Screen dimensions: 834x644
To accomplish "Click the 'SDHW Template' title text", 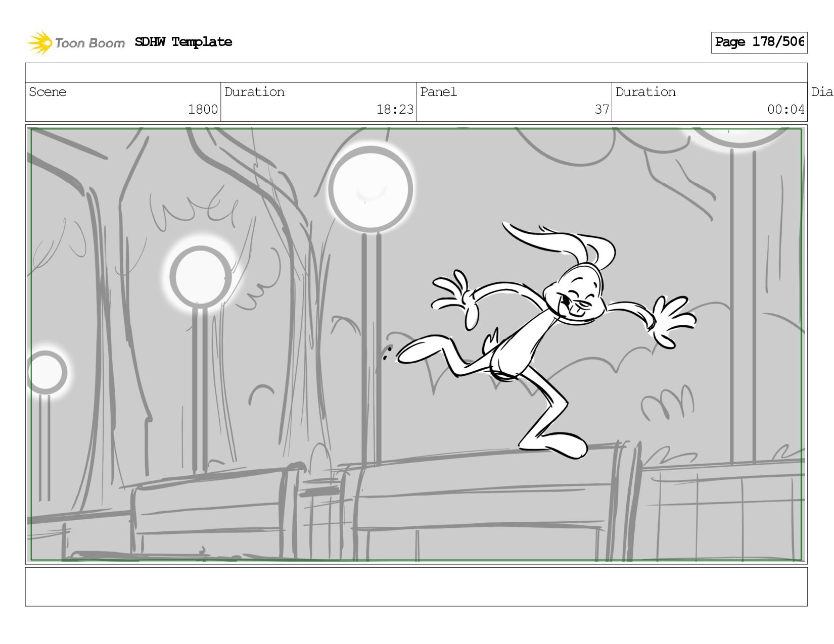I will pos(183,42).
